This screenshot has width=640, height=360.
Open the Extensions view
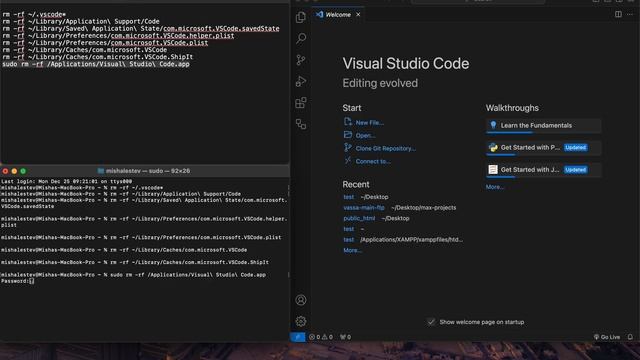point(301,102)
